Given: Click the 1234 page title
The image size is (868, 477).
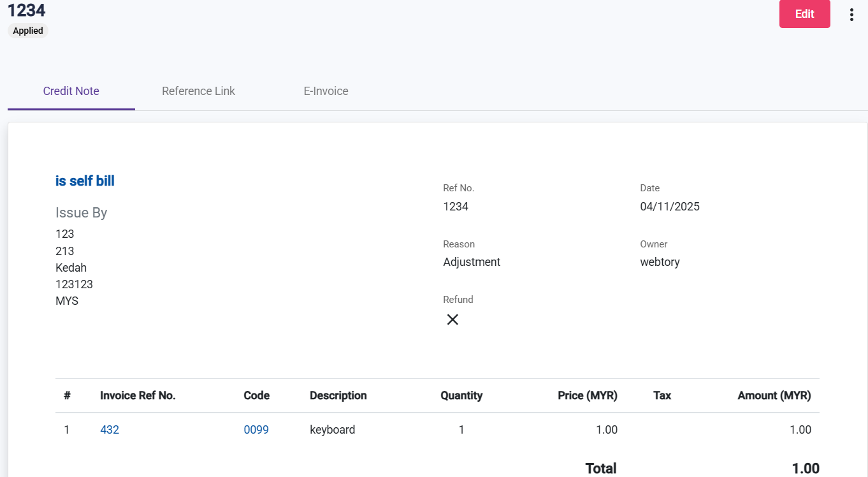Looking at the screenshot, I should point(27,10).
